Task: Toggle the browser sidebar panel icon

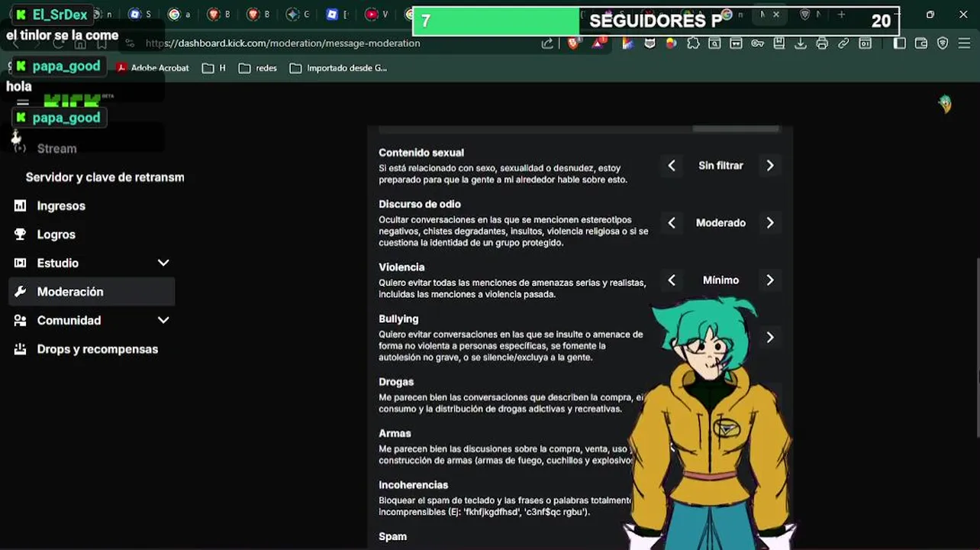Action: tap(899, 44)
